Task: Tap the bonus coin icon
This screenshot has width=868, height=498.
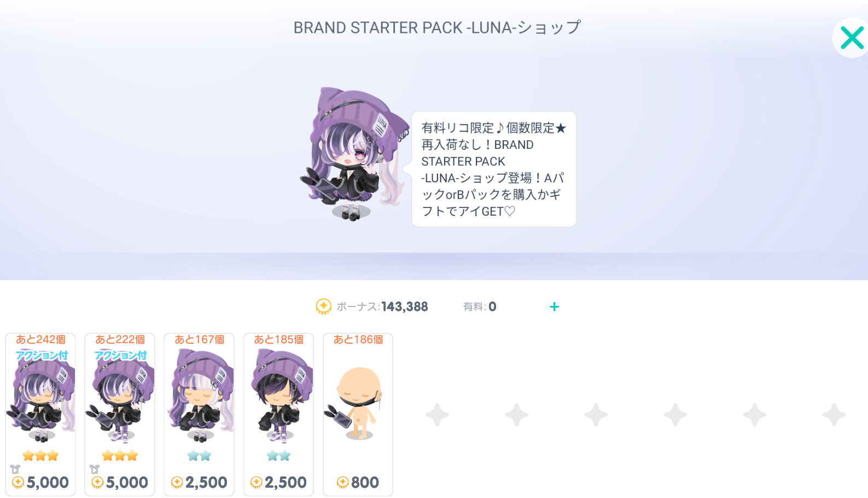Action: click(324, 306)
